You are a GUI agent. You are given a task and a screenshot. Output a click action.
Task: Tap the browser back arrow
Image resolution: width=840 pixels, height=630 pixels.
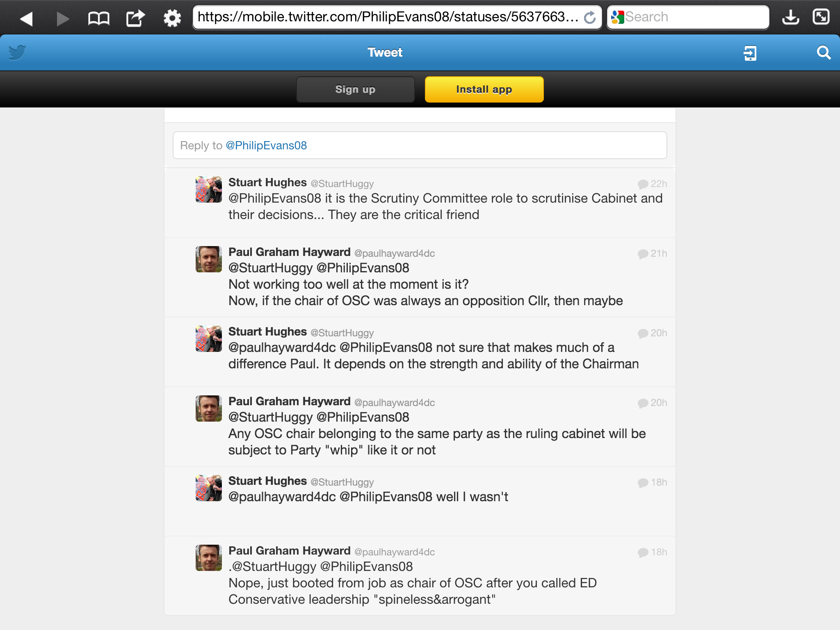click(x=26, y=18)
